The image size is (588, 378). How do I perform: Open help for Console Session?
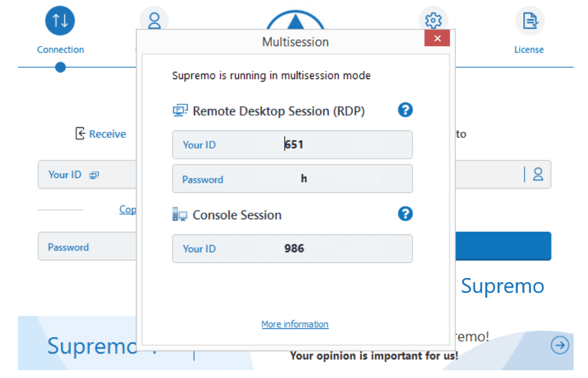[x=405, y=214]
